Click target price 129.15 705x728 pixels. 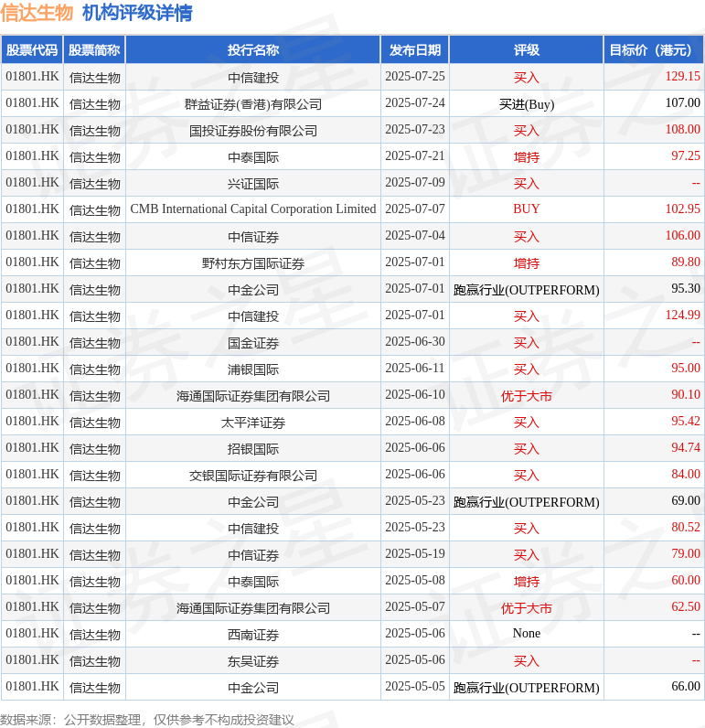[682, 76]
